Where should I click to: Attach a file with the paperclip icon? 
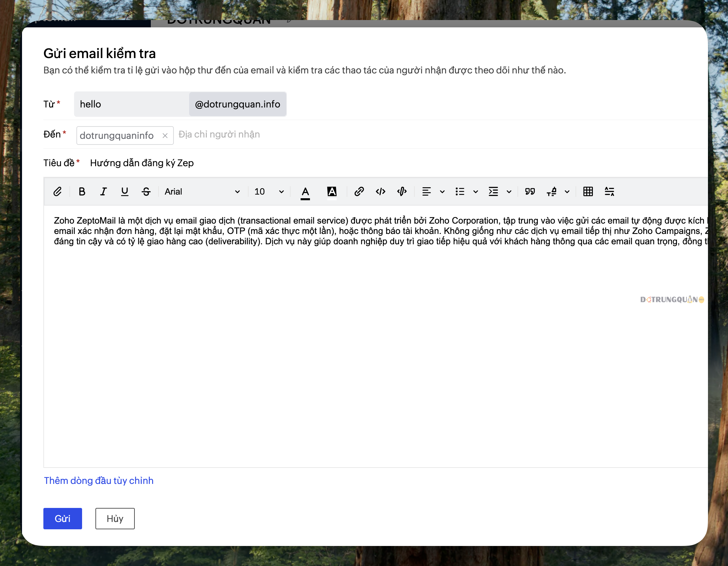pyautogui.click(x=57, y=192)
